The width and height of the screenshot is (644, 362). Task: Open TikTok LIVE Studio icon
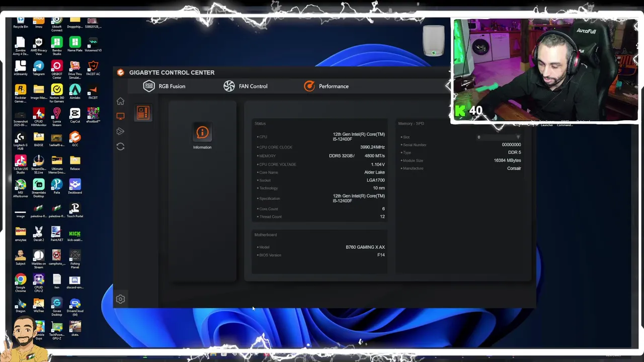tap(21, 164)
